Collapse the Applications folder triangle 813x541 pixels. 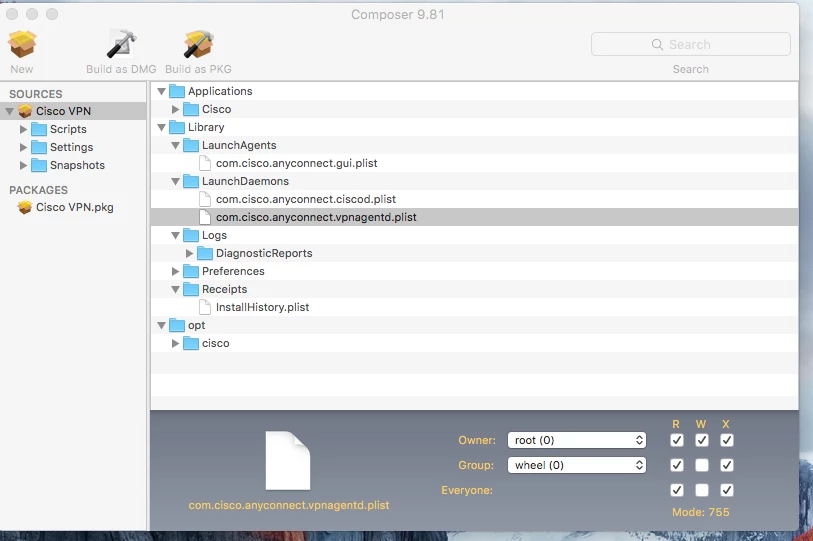[161, 91]
